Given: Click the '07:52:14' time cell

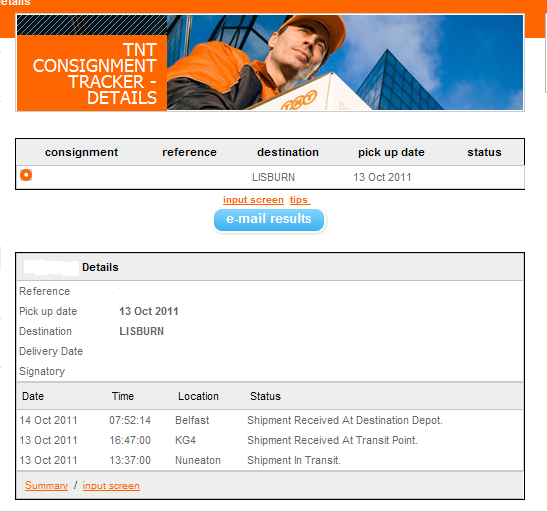Looking at the screenshot, I should 130,420.
